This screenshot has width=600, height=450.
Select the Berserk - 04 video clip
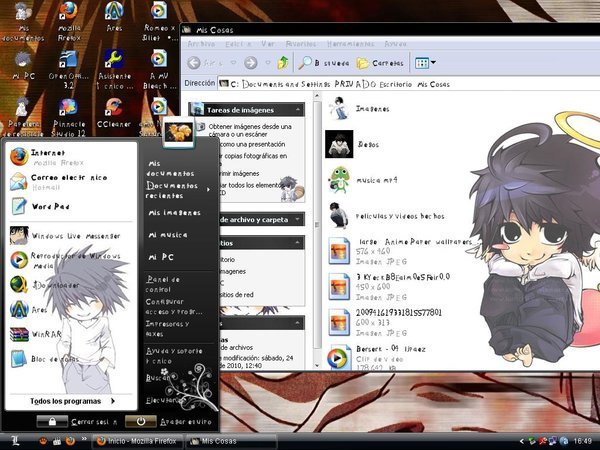(376, 359)
